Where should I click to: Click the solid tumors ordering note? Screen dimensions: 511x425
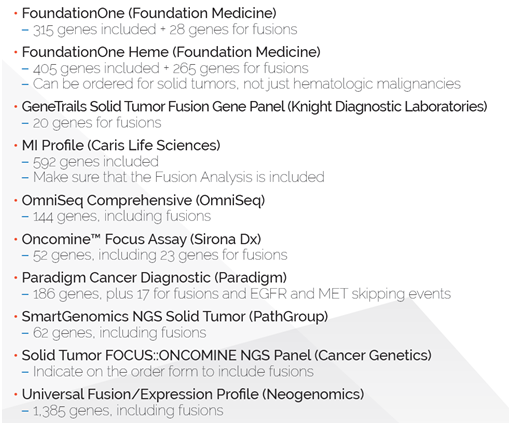pos(247,84)
